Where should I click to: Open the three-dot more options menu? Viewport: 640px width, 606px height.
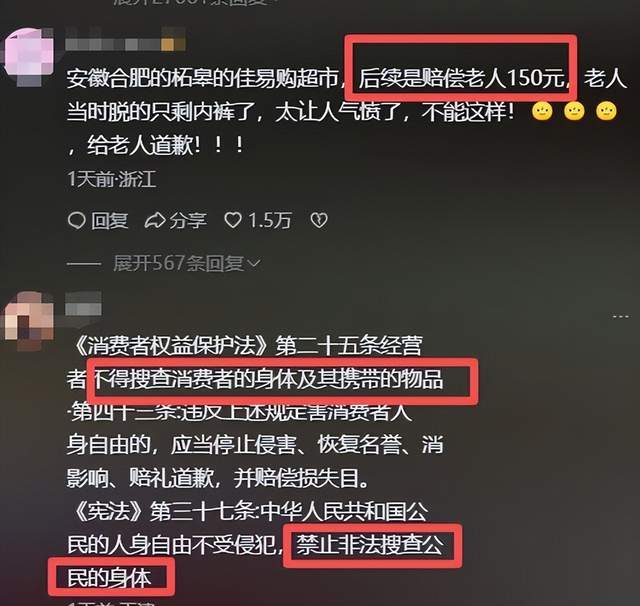[x=620, y=316]
